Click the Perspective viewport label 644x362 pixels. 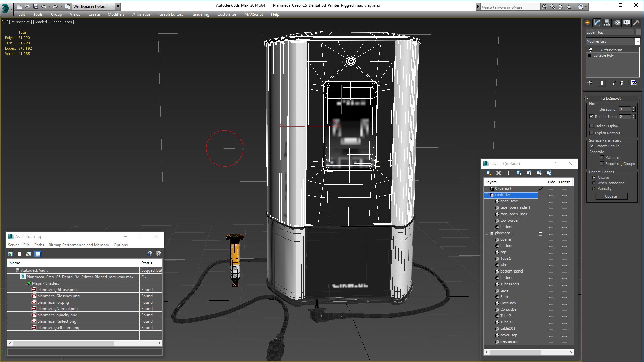20,22
